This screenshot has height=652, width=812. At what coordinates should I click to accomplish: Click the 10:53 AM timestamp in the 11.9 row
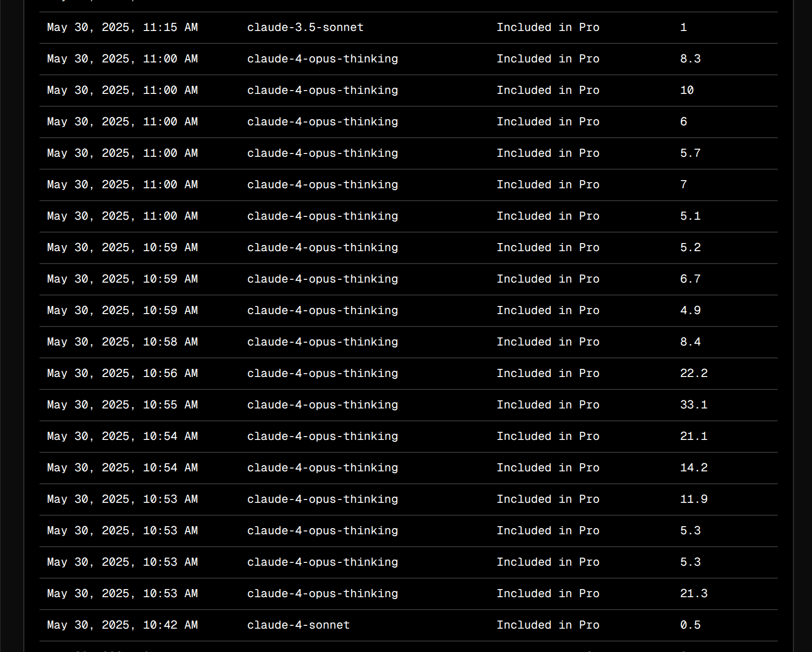coord(122,499)
